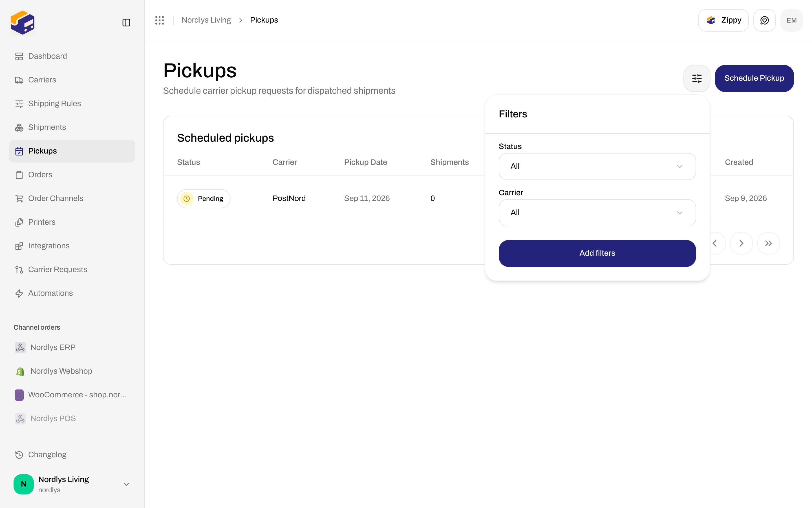Click the Pending clock status icon

point(187,199)
